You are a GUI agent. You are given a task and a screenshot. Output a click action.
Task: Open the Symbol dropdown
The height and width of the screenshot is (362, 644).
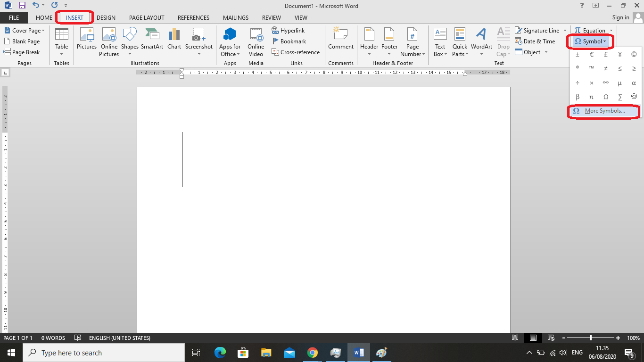point(591,41)
